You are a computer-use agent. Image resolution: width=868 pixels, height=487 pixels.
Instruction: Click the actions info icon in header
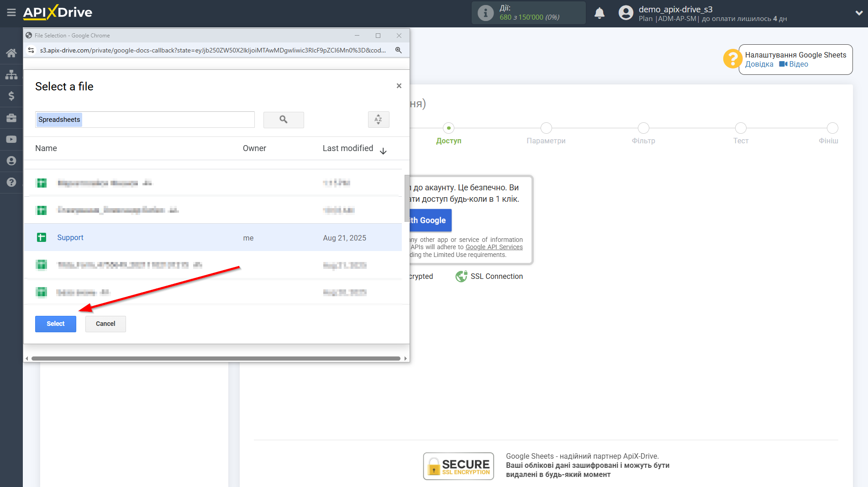click(486, 13)
